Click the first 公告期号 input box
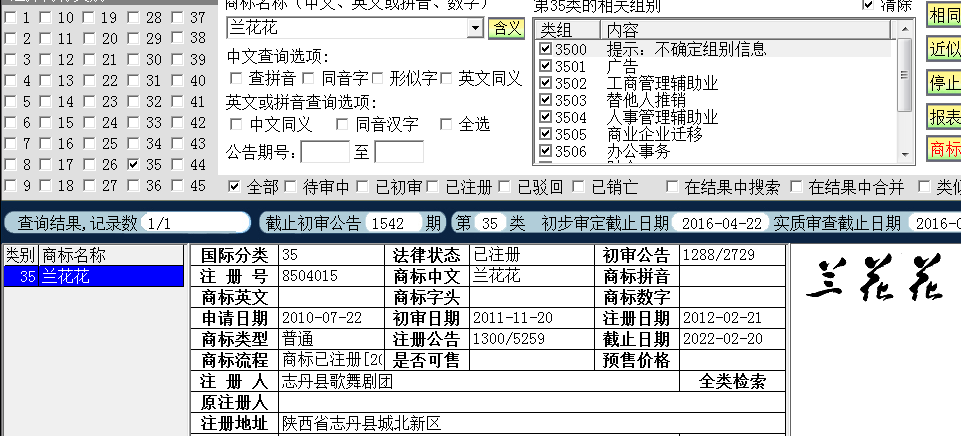 pos(325,152)
